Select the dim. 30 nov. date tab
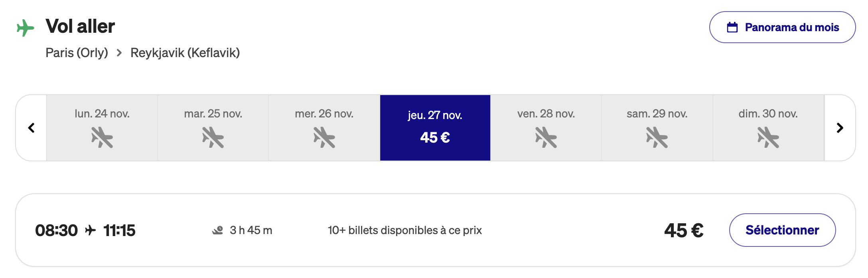Screen dimensions: 868x278 point(768,128)
